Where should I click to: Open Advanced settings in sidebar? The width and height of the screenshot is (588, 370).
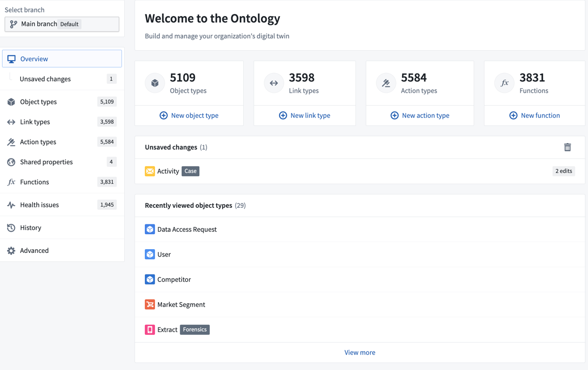(34, 250)
